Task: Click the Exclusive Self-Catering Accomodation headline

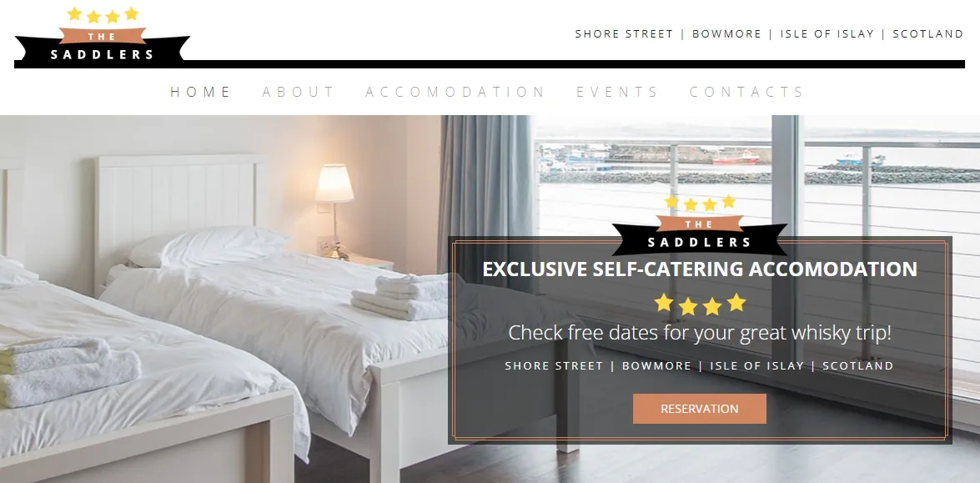Action: point(700,269)
